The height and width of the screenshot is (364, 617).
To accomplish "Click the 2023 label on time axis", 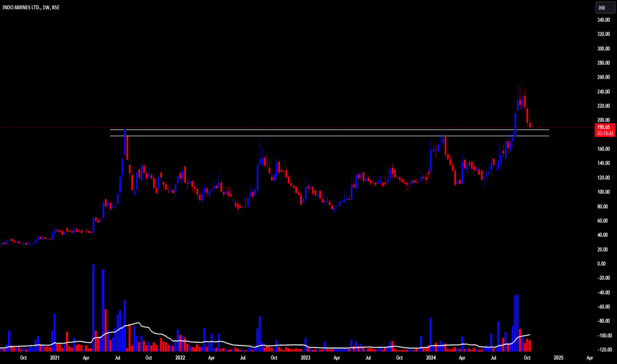I will (305, 357).
